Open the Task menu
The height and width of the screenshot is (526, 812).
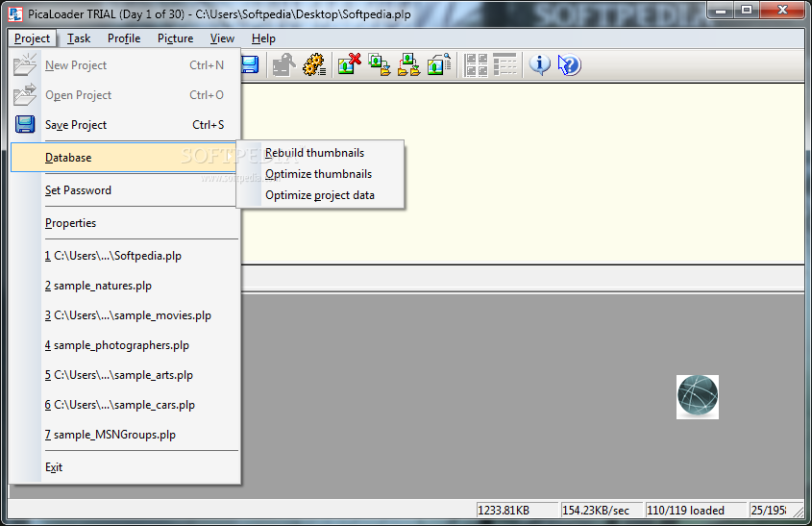pos(79,38)
